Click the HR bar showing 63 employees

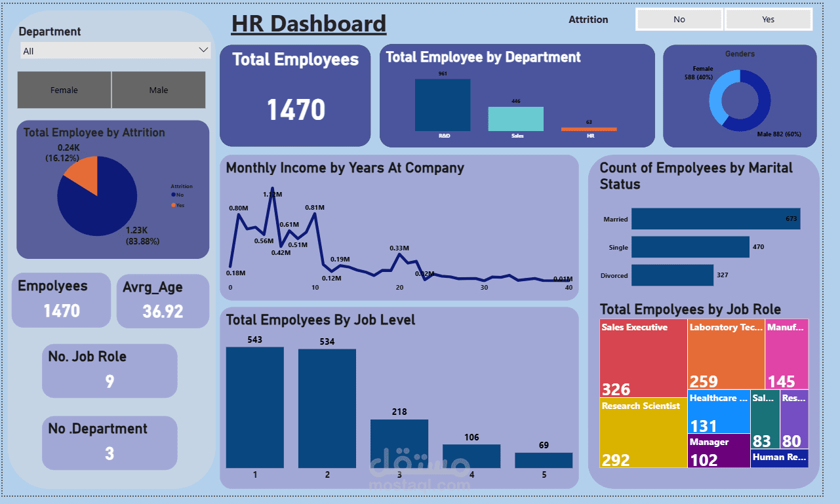pyautogui.click(x=588, y=130)
